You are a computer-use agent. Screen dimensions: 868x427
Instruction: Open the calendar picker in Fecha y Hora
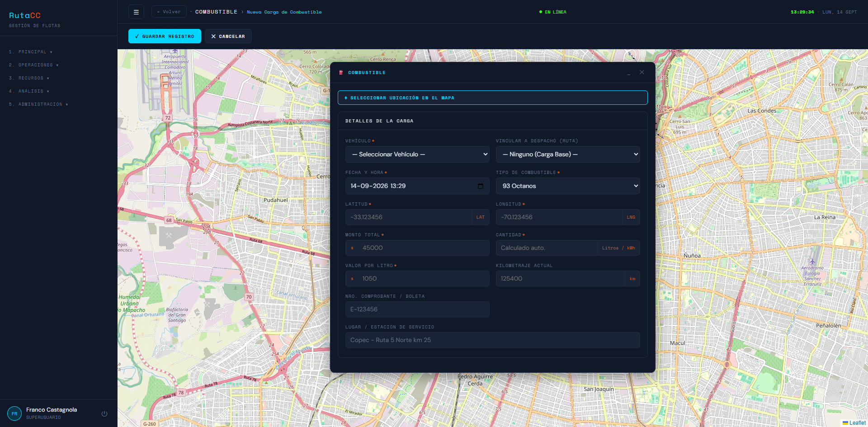click(x=480, y=186)
